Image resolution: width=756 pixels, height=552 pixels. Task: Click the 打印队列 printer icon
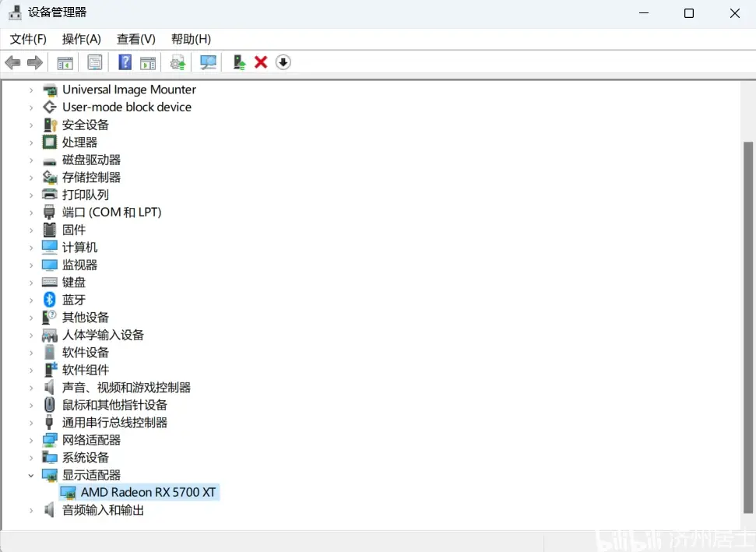[49, 195]
